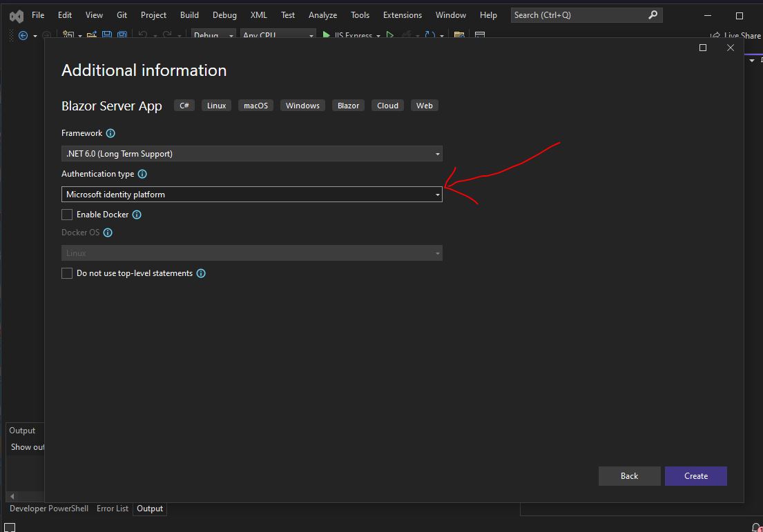Click the Redo toolbar icon
Image resolution: width=763 pixels, height=532 pixels.
[x=167, y=35]
